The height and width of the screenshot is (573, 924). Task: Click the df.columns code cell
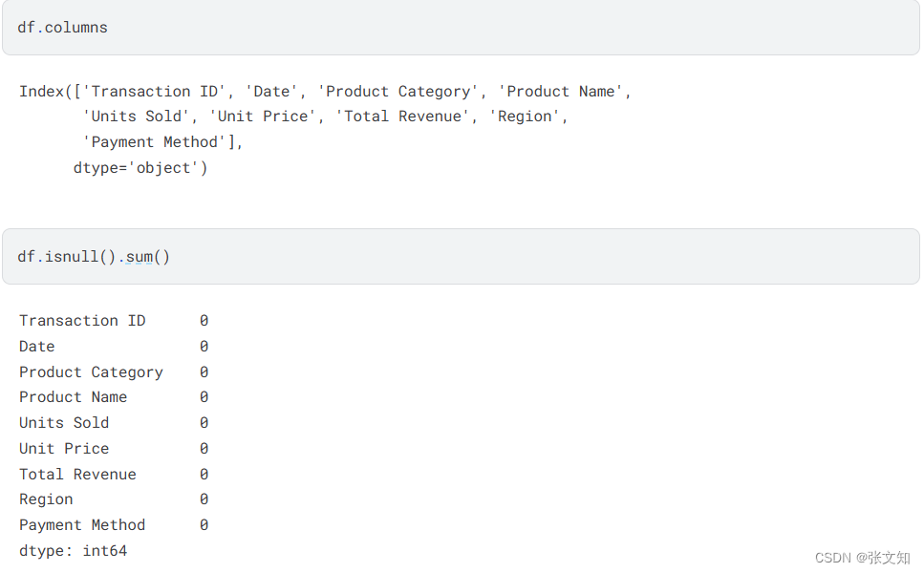click(x=62, y=28)
